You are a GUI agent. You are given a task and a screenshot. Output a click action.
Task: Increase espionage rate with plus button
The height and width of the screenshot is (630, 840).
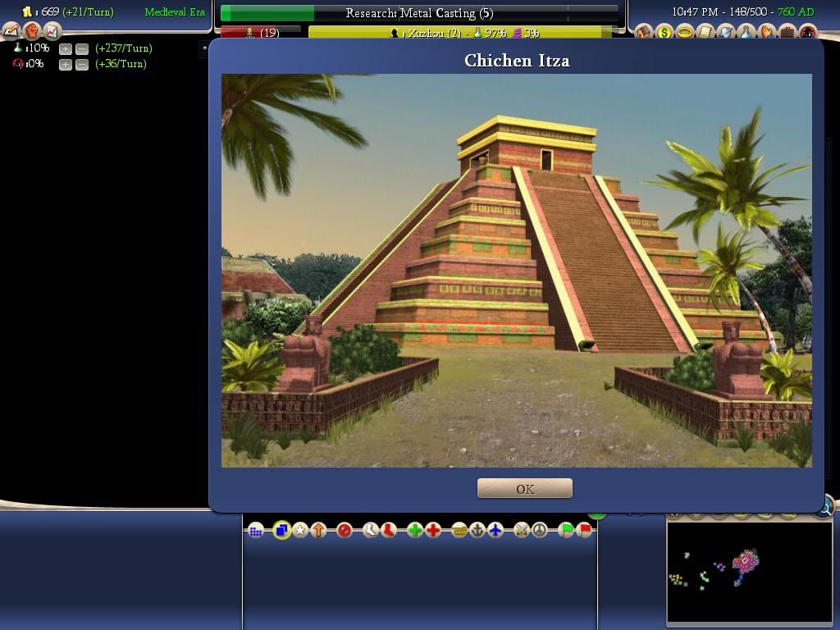[x=66, y=65]
